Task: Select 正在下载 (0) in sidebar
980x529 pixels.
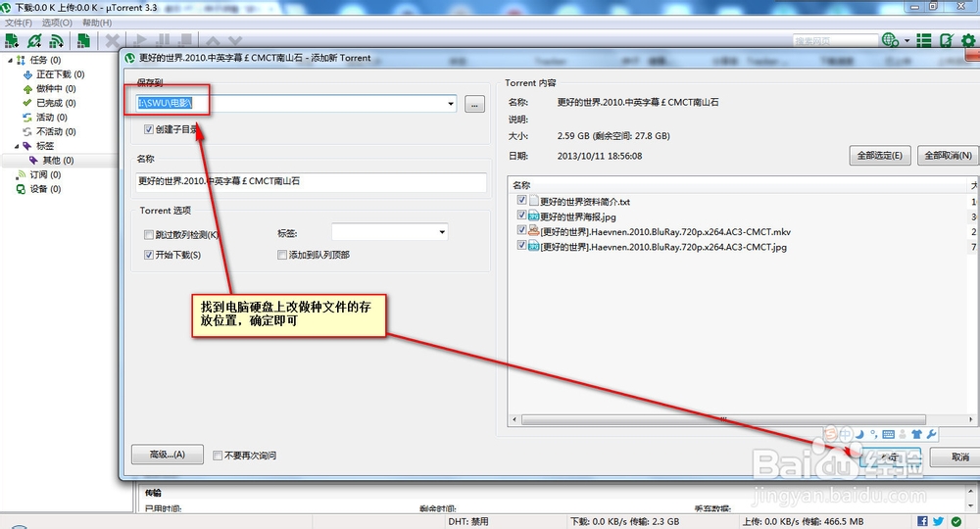Action: coord(60,74)
